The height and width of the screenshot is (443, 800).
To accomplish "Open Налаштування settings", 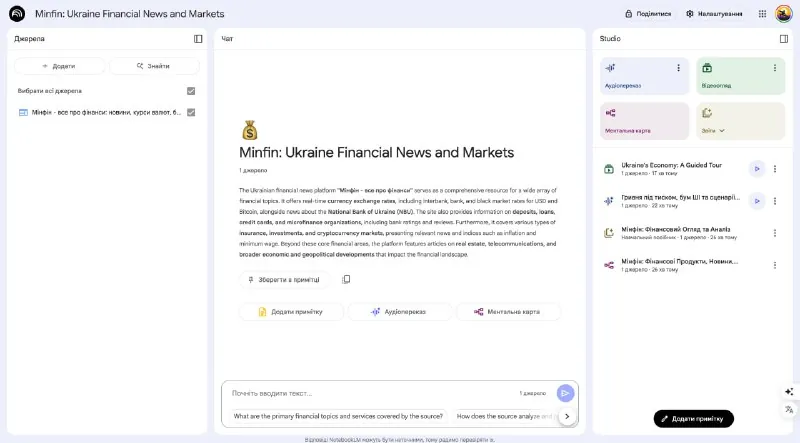I will (x=714, y=14).
